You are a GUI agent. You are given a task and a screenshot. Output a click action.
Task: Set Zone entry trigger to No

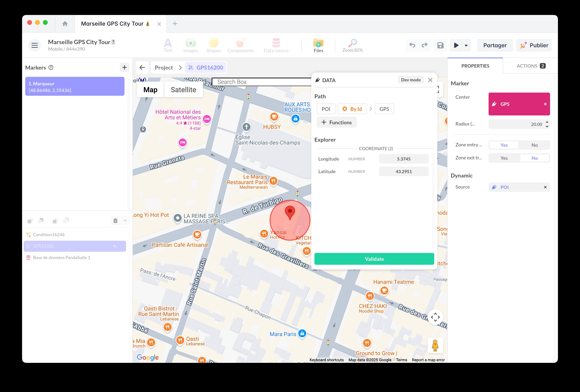[534, 145]
